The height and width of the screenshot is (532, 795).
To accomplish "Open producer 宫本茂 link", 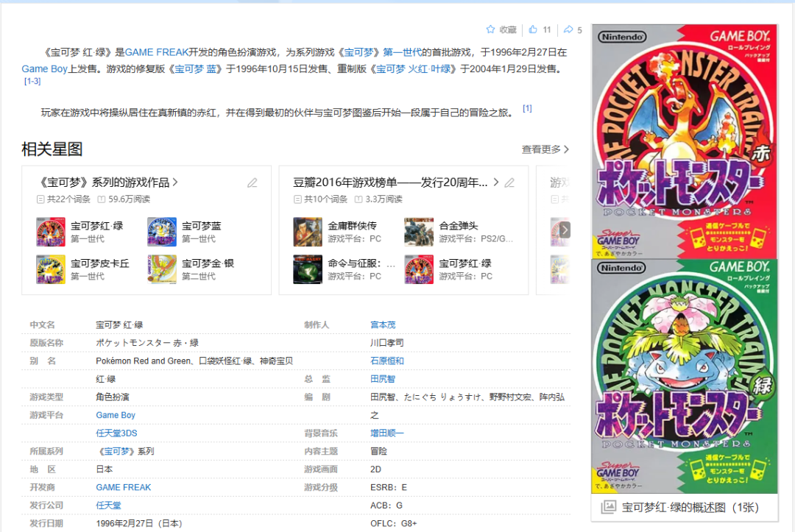I will click(383, 324).
